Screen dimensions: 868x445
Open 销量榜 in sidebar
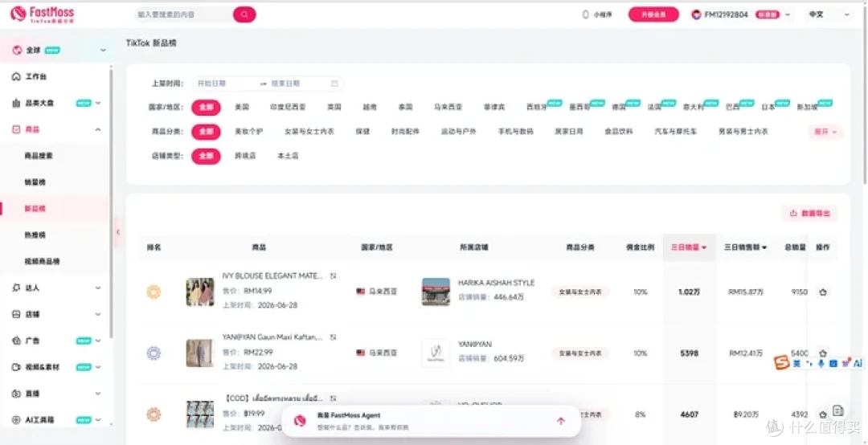(x=35, y=182)
